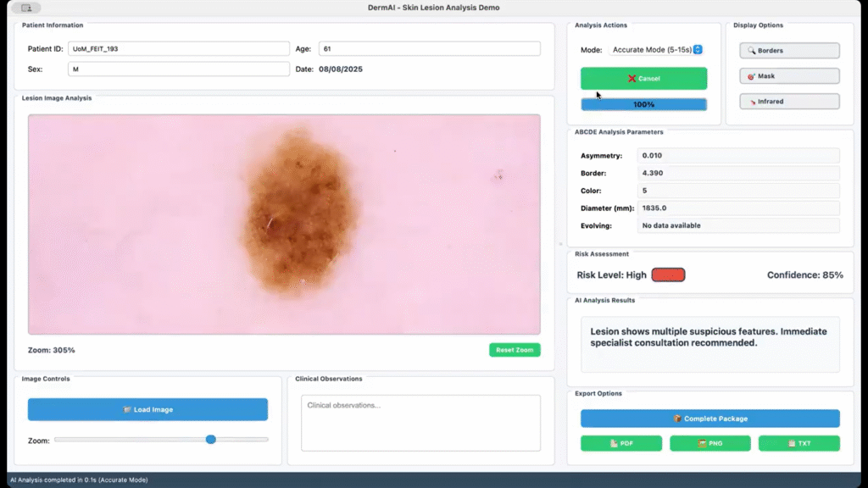868x488 pixels.
Task: Click the PNG export icon
Action: click(x=702, y=443)
